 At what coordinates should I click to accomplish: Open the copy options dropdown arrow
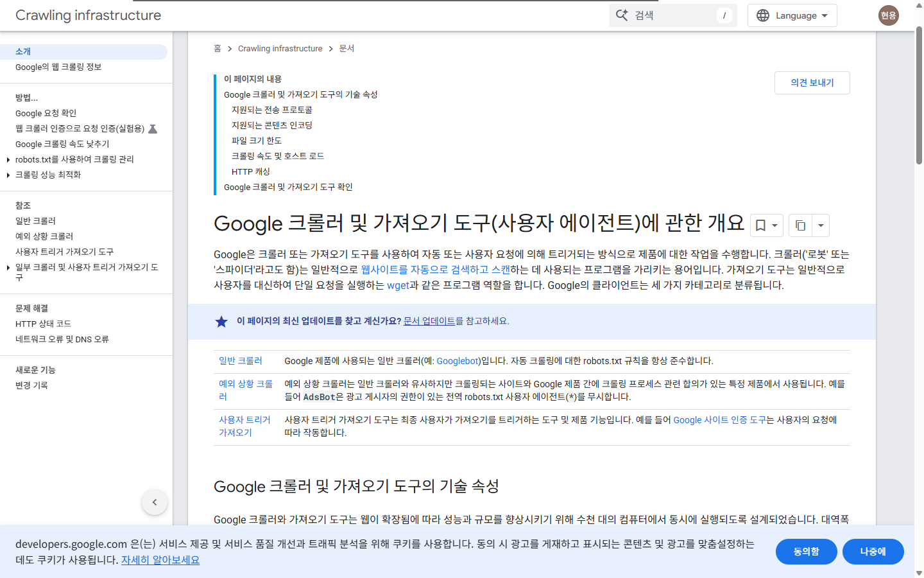tap(821, 225)
